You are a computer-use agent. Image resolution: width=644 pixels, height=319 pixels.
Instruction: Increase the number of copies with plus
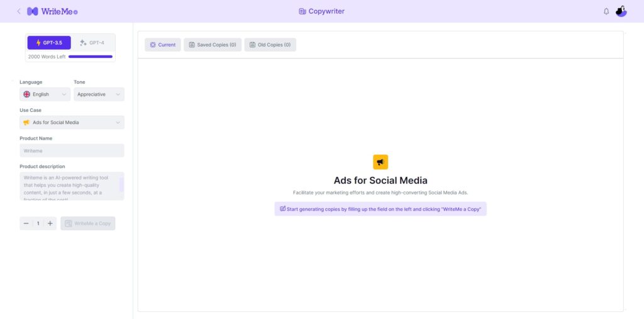[x=50, y=223]
